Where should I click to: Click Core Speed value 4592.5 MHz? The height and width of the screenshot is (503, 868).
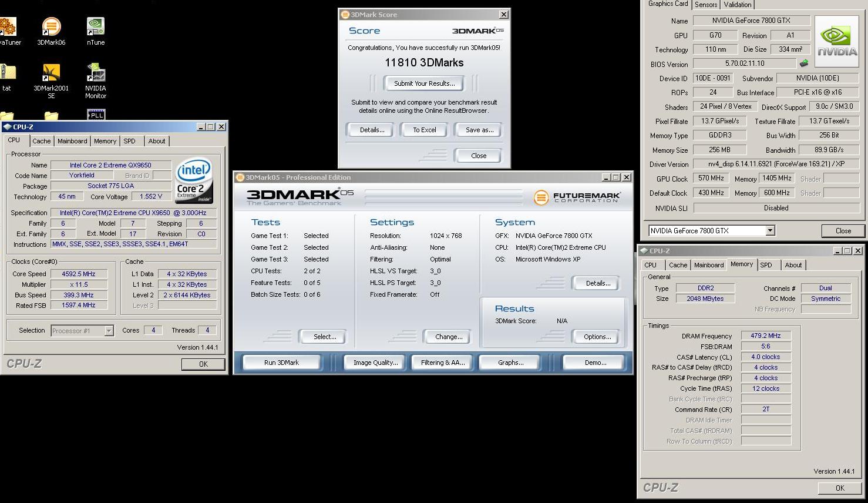point(79,274)
